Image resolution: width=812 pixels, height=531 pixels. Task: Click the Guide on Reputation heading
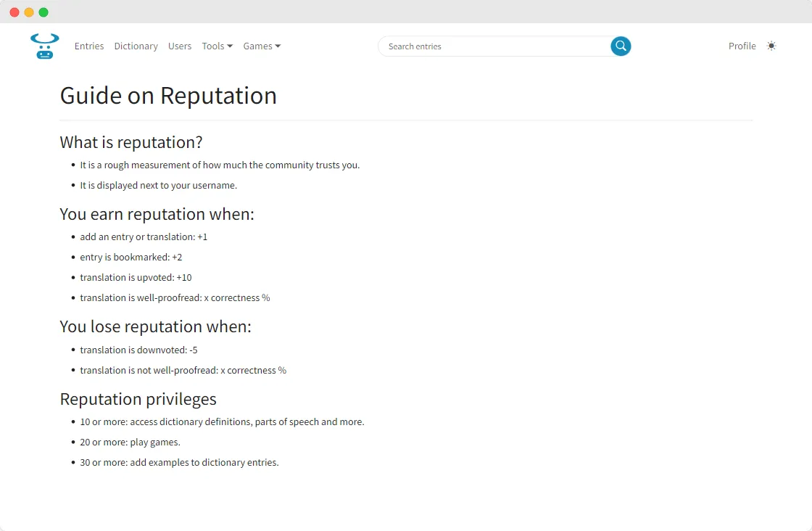[168, 96]
